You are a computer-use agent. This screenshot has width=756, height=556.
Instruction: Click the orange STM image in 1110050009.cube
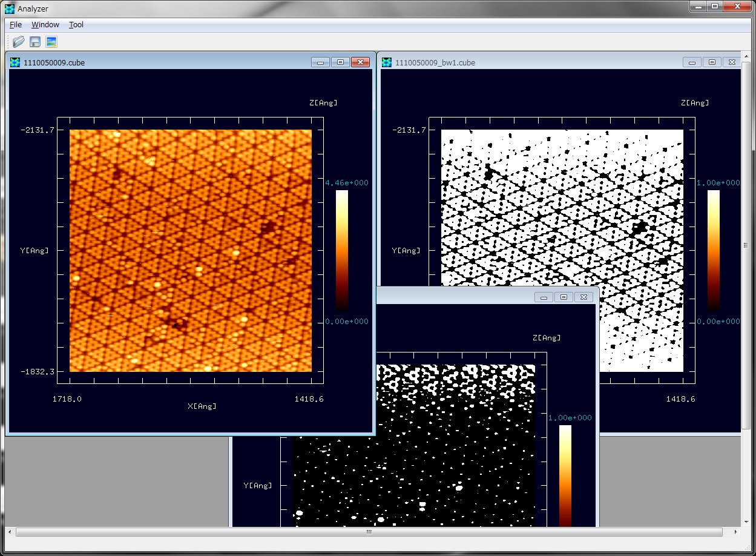point(191,251)
